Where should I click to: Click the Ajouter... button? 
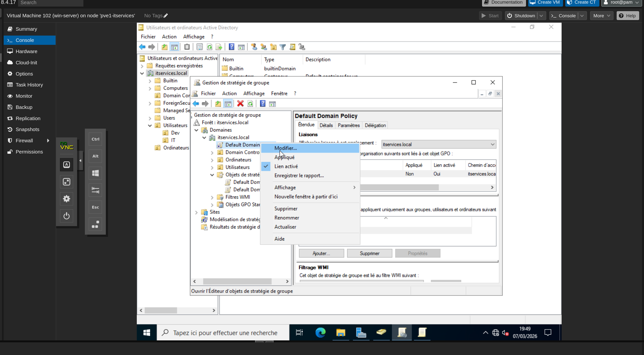321,253
